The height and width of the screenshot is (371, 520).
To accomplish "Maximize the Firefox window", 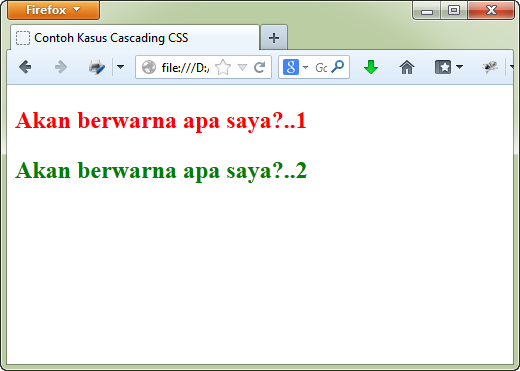I will (x=454, y=10).
